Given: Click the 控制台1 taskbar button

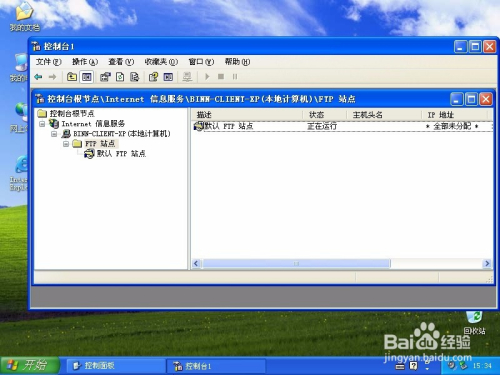Looking at the screenshot, I should click(x=216, y=366).
